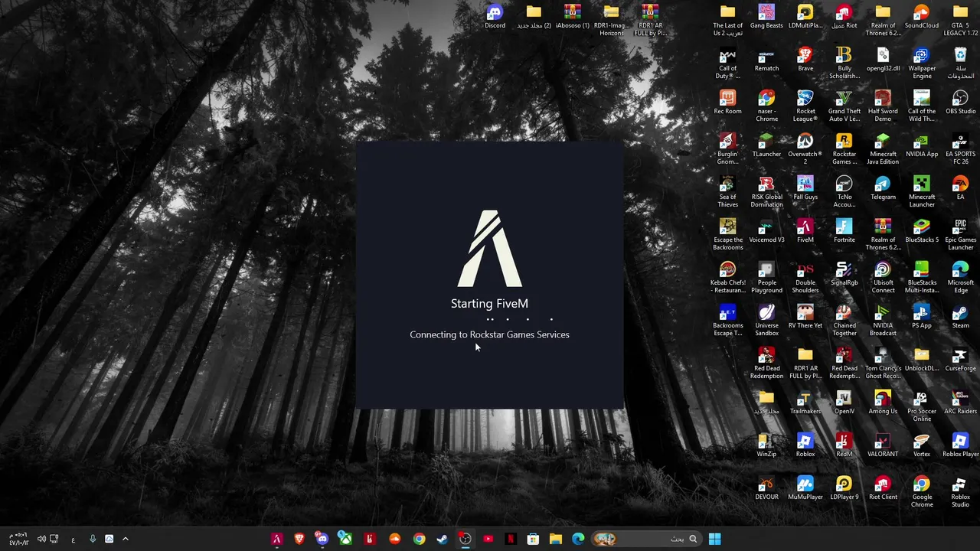Open the Vortex desktop shortcut
Screen dimensions: 980x551
922,445
